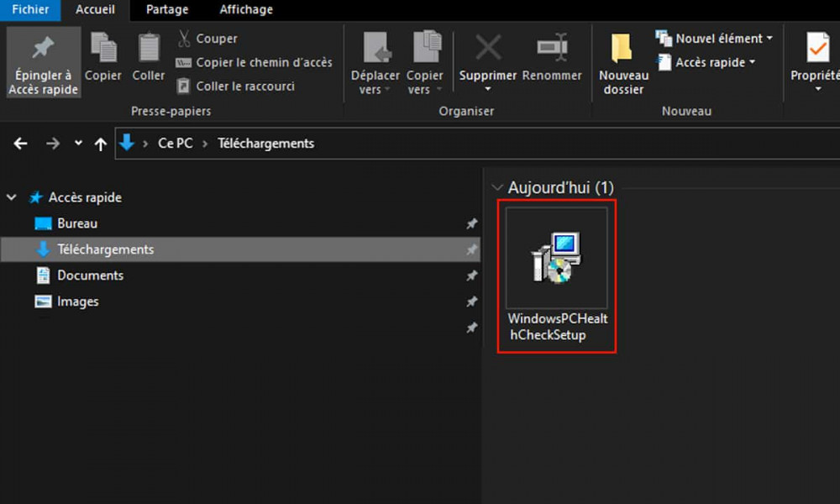Expand chevron after Ce PC in path
This screenshot has height=504, width=840.
(205, 144)
